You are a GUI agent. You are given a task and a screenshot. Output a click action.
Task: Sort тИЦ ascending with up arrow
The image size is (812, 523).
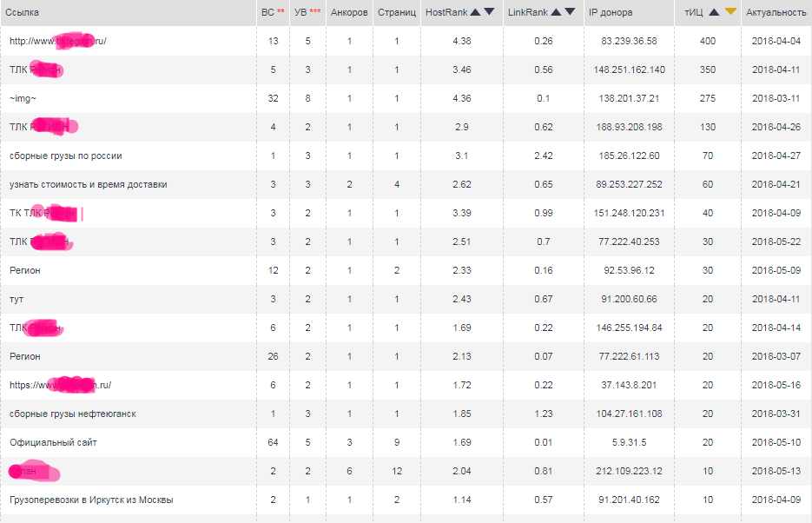(714, 12)
